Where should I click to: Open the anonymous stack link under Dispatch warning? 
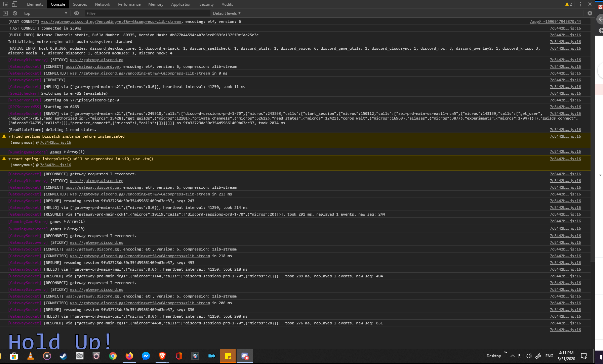tap(55, 143)
